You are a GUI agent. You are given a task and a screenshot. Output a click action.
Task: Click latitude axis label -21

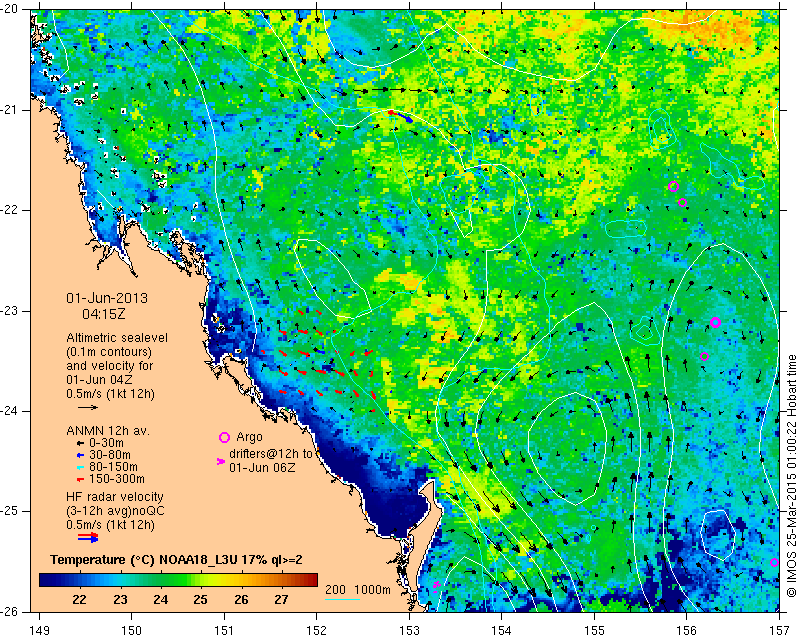8,110
